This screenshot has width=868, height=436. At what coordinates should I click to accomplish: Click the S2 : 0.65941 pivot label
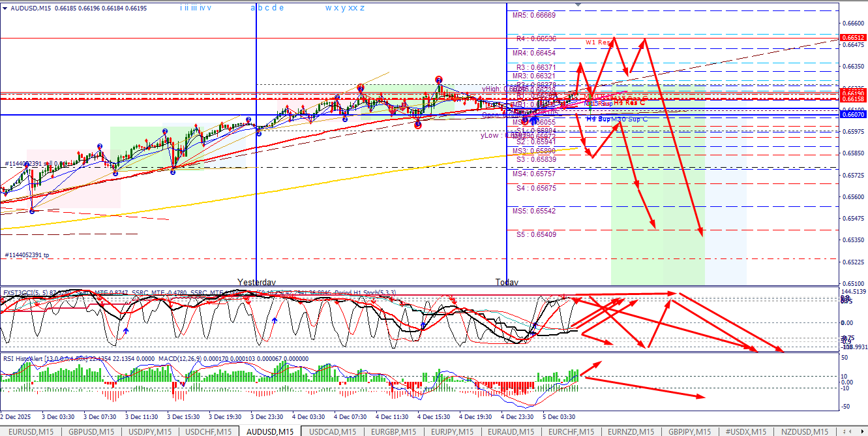pyautogui.click(x=537, y=141)
